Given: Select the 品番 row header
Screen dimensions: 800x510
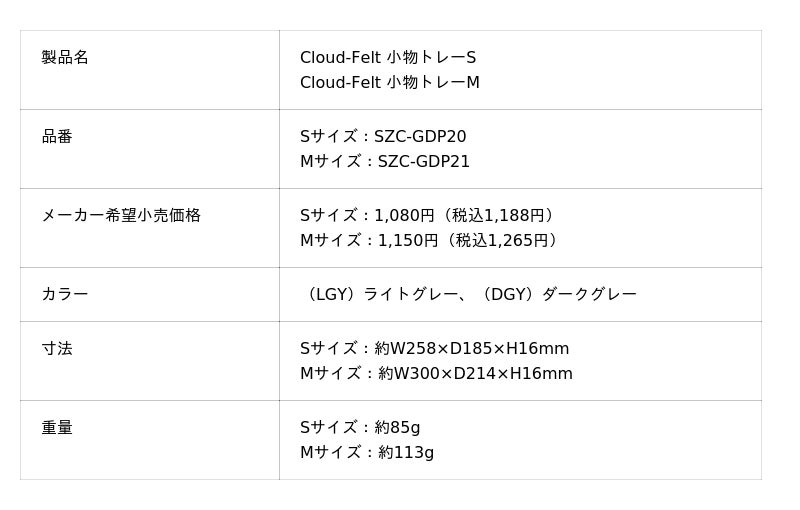Looking at the screenshot, I should point(57,136).
